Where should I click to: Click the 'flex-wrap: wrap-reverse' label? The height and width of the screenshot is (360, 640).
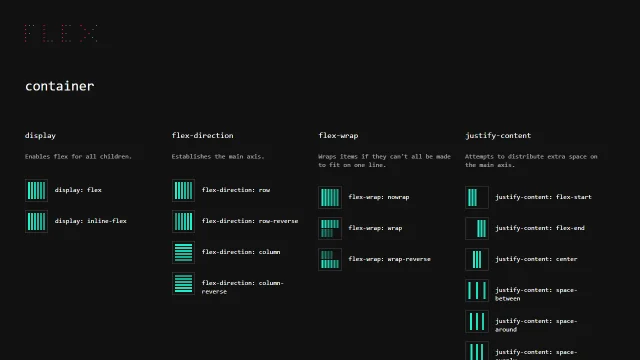pos(389,259)
